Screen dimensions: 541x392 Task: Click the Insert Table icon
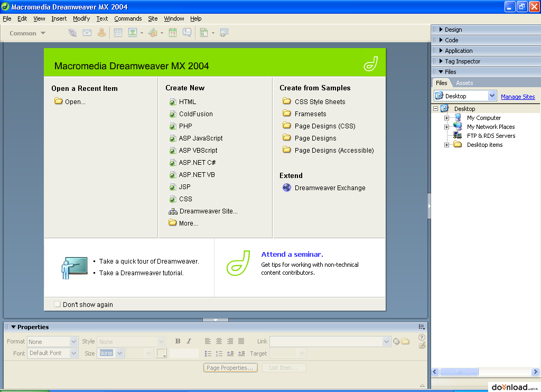coord(118,33)
